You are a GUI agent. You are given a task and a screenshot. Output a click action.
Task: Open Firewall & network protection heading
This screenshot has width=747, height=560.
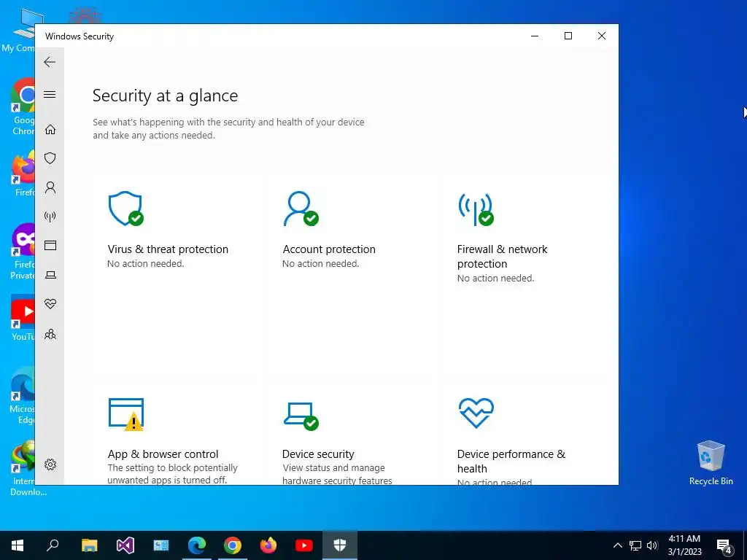point(502,256)
